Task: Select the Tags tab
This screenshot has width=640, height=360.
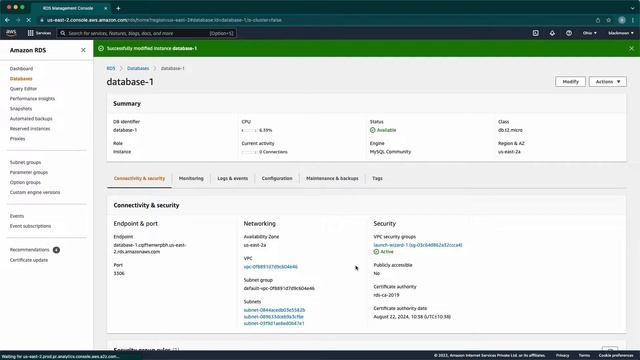Action: click(x=377, y=178)
